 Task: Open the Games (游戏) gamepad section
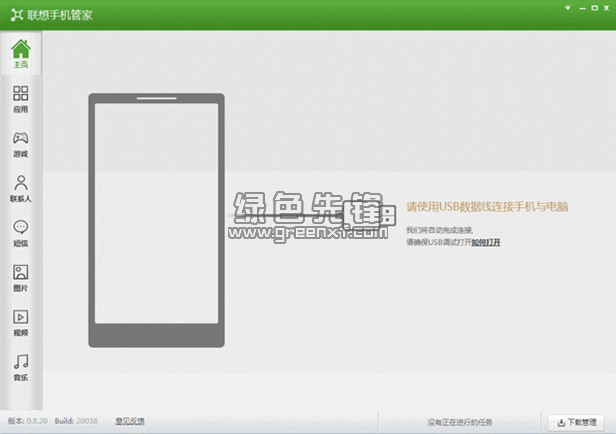[21, 144]
